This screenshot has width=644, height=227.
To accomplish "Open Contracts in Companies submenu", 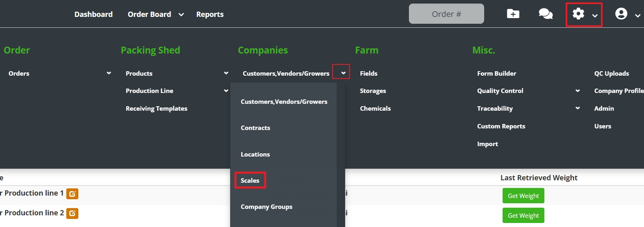I will (x=256, y=128).
